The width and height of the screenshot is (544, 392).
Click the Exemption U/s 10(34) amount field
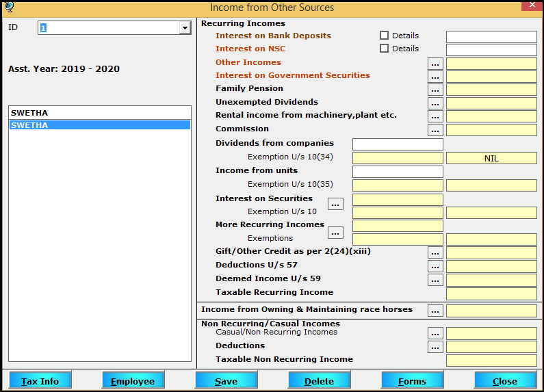(398, 158)
